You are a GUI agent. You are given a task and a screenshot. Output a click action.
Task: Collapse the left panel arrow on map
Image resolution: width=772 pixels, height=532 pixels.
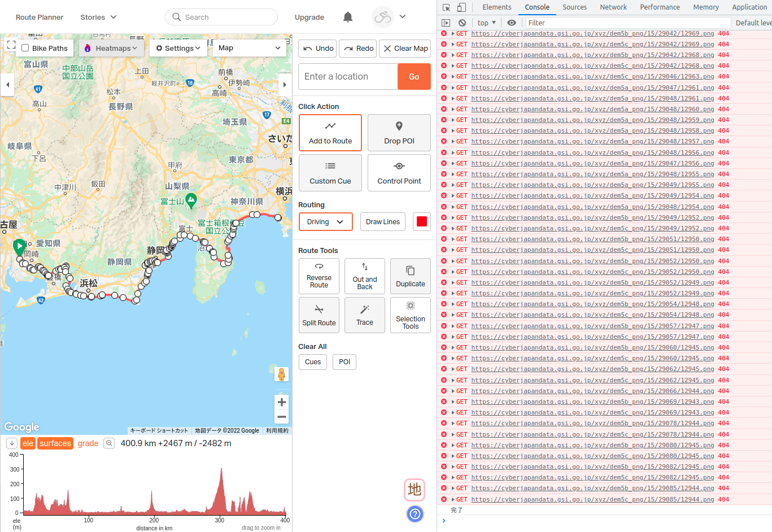tap(7, 85)
